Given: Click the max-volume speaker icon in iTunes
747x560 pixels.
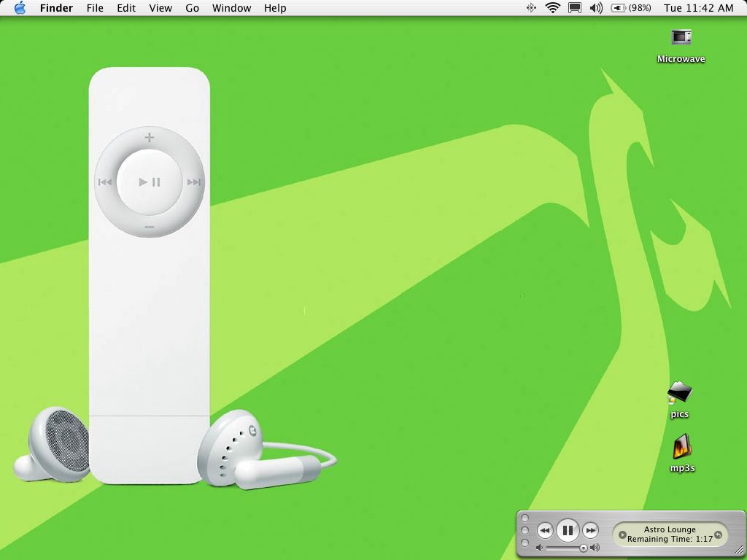Looking at the screenshot, I should point(595,548).
